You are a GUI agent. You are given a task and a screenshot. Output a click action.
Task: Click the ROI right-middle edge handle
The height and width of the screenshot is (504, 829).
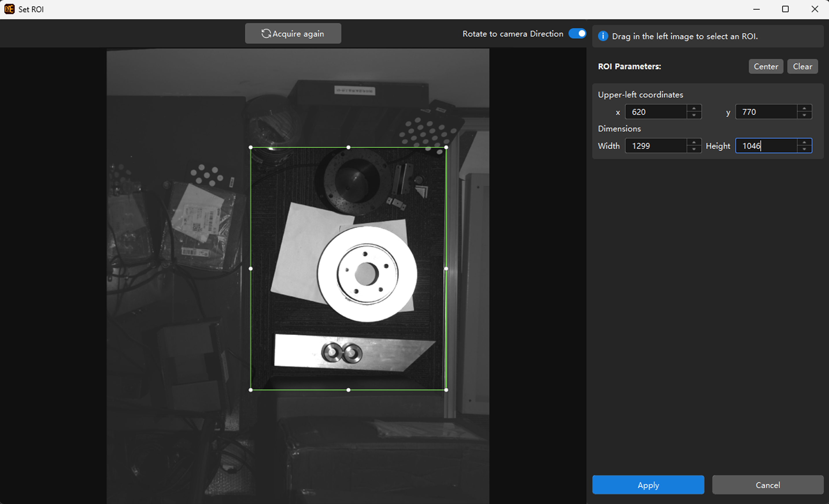click(x=446, y=269)
